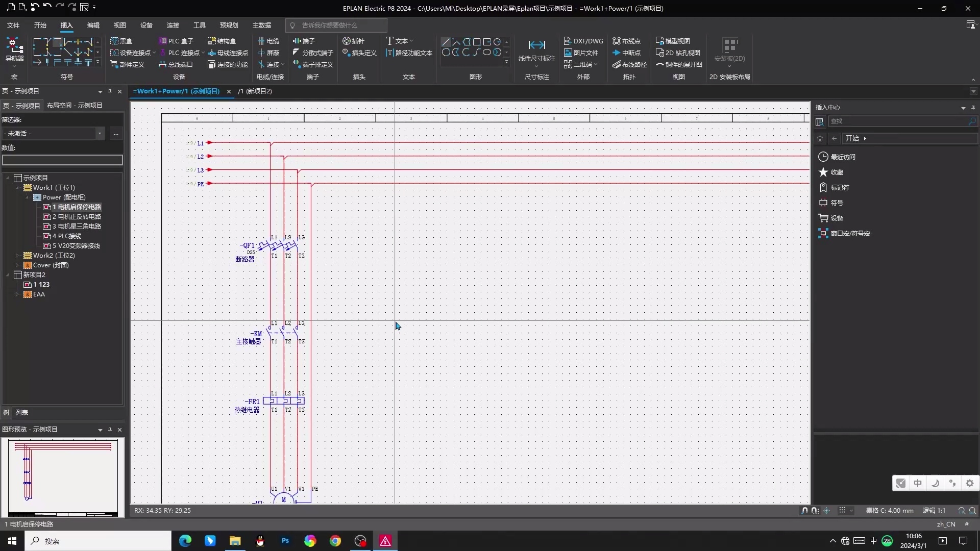Viewport: 980px width, 551px height.
Task: Select page 2 电机正反转电路 in tree
Action: coord(77,217)
